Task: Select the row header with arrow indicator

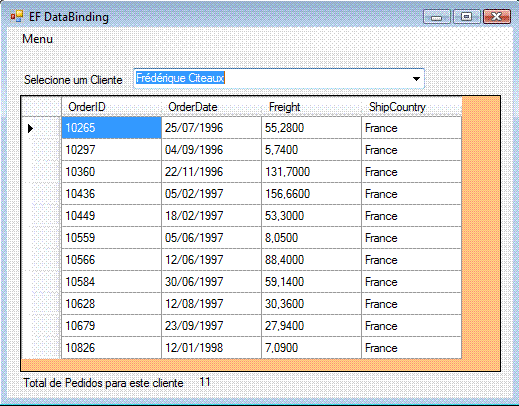Action: click(41, 128)
